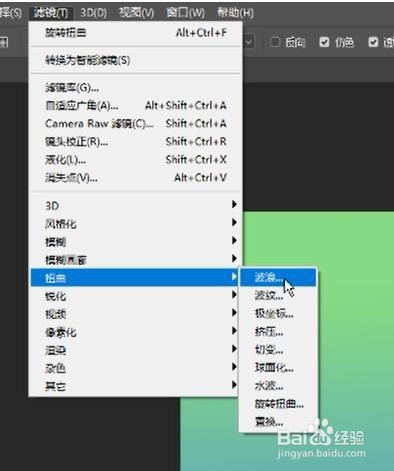Viewport: 394px width, 471px height.
Task: Expand the 杂色 submenu
Action: (x=134, y=368)
